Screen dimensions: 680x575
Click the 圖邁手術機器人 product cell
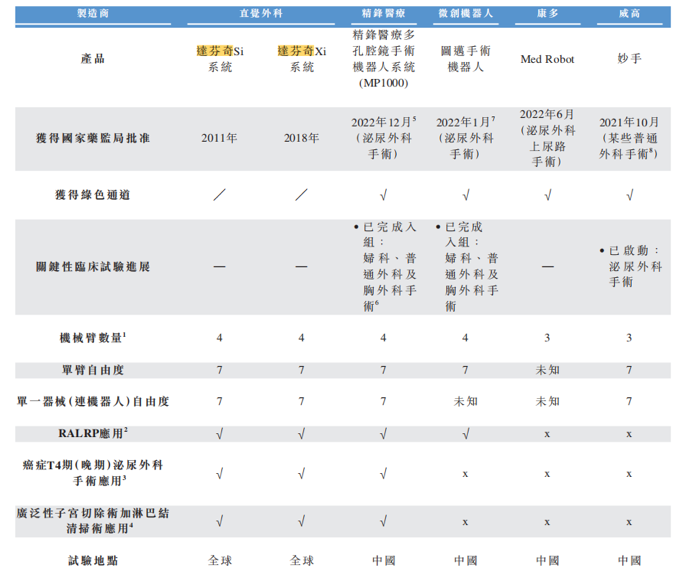(465, 59)
